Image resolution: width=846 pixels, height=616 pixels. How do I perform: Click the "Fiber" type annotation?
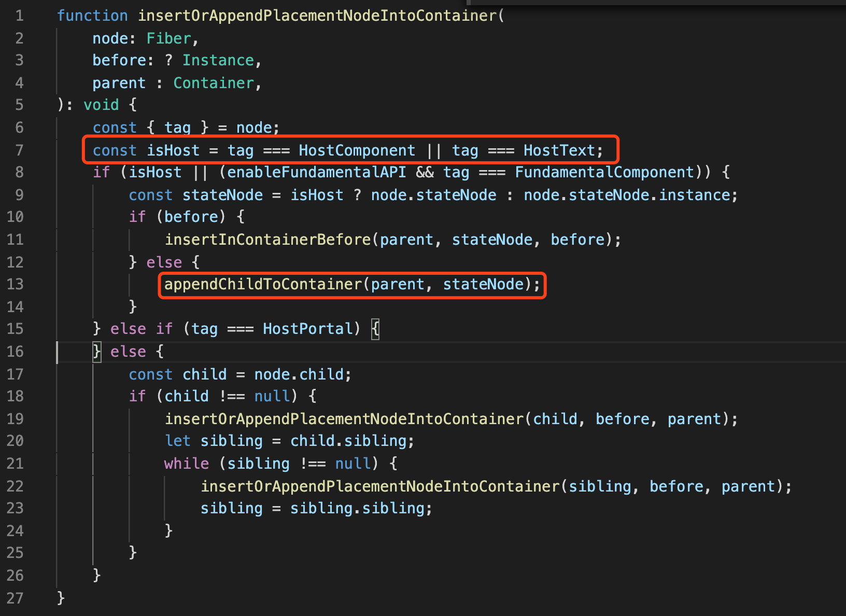[x=169, y=38]
